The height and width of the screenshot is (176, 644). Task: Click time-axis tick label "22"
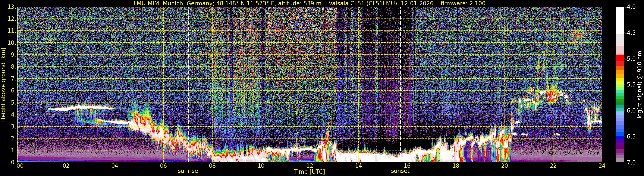point(553,166)
